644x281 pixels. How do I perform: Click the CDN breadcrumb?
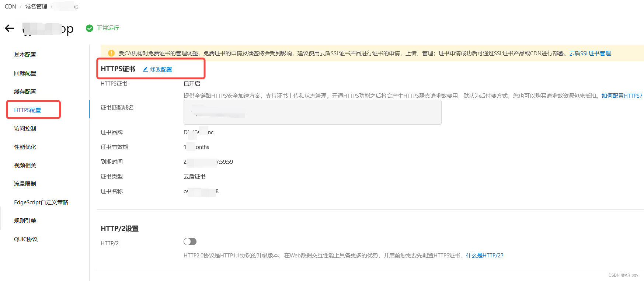pyautogui.click(x=10, y=6)
